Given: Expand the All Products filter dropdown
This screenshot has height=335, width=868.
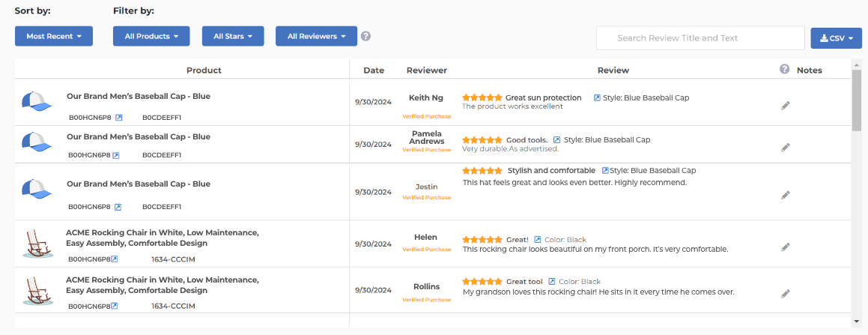Looking at the screenshot, I should click(151, 36).
